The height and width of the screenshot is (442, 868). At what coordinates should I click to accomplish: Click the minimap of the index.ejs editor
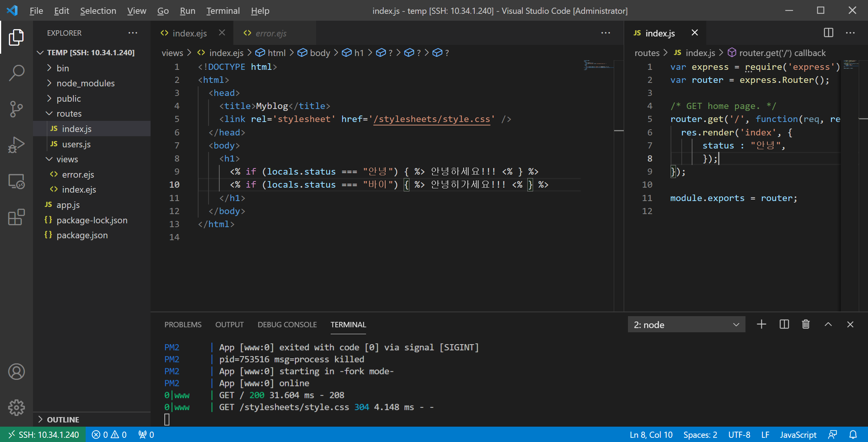click(x=597, y=65)
